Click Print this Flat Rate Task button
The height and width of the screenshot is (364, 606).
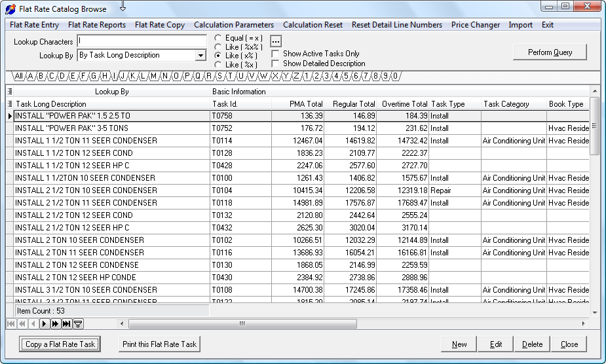click(159, 344)
